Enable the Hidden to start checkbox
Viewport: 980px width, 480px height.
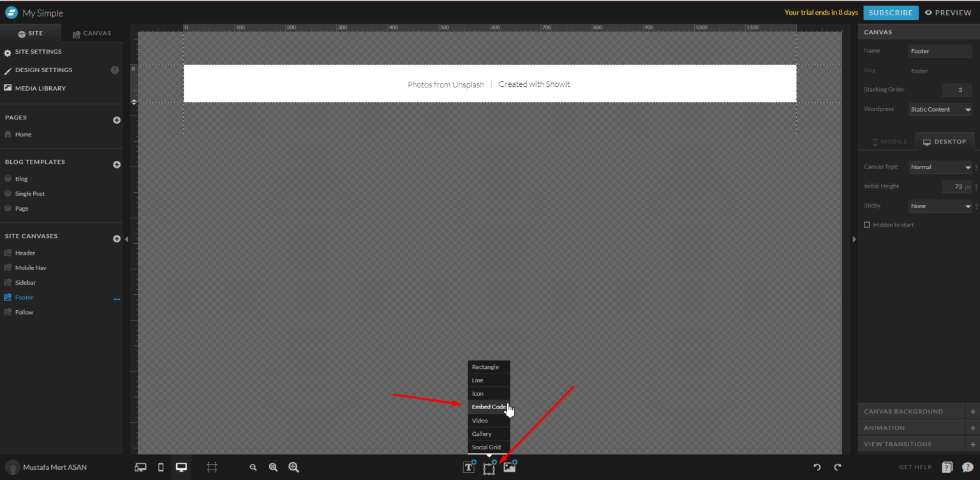866,225
